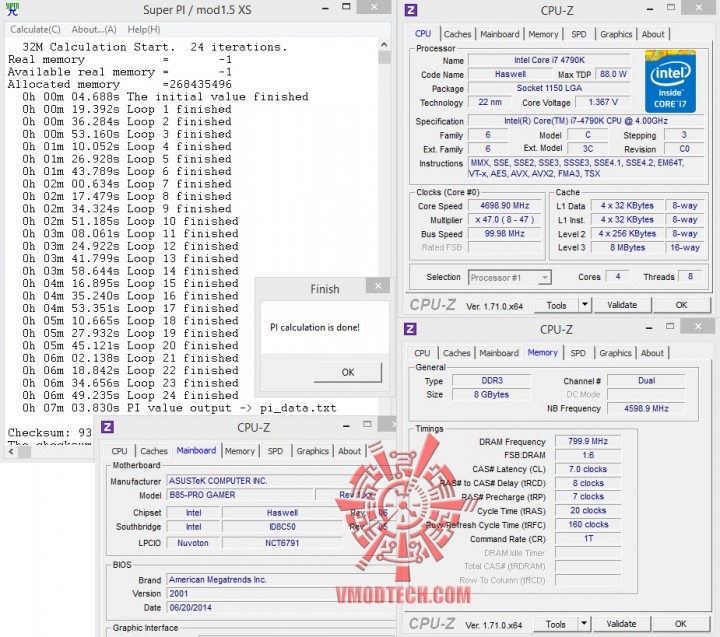Switch to Caches tab in top CPU-Z window
The height and width of the screenshot is (637, 720).
tap(457, 34)
